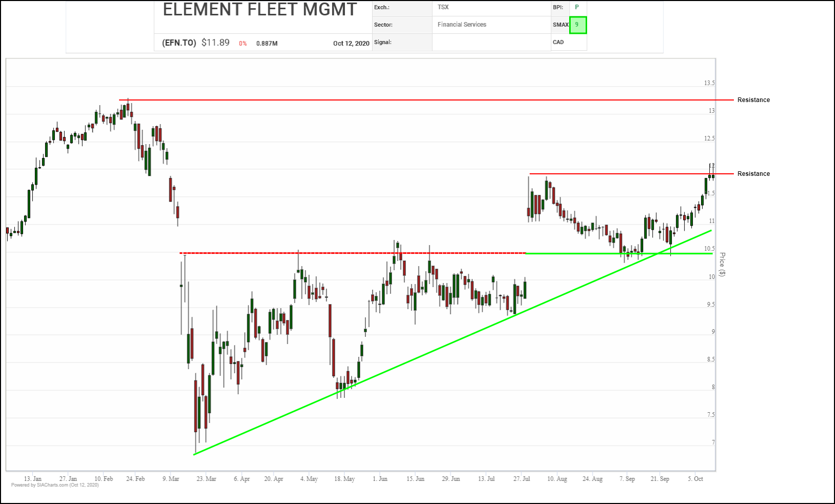Click the empty Signal field

491,43
